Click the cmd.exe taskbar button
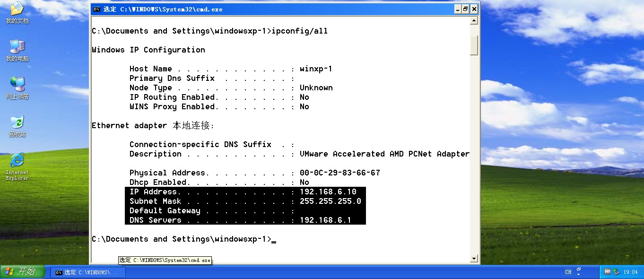Viewport: 644px width, 279px height. click(x=88, y=272)
